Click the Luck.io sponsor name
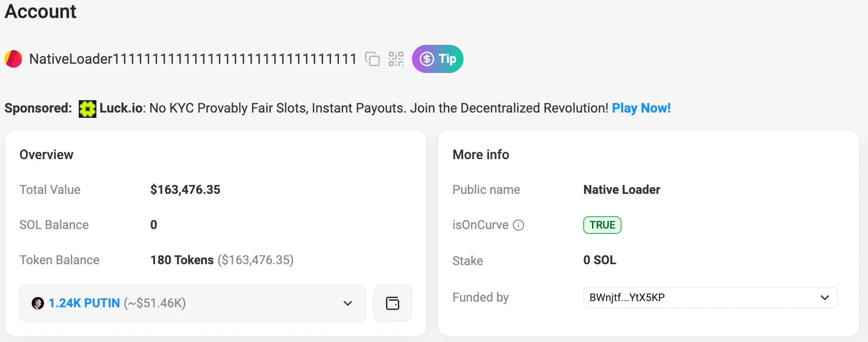 pyautogui.click(x=121, y=108)
